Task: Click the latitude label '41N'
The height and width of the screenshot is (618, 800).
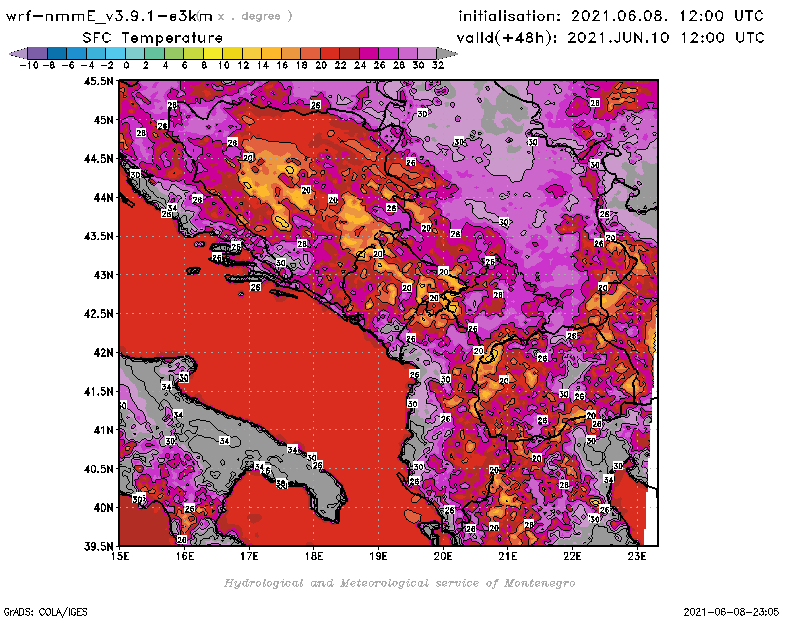Action: 103,430
